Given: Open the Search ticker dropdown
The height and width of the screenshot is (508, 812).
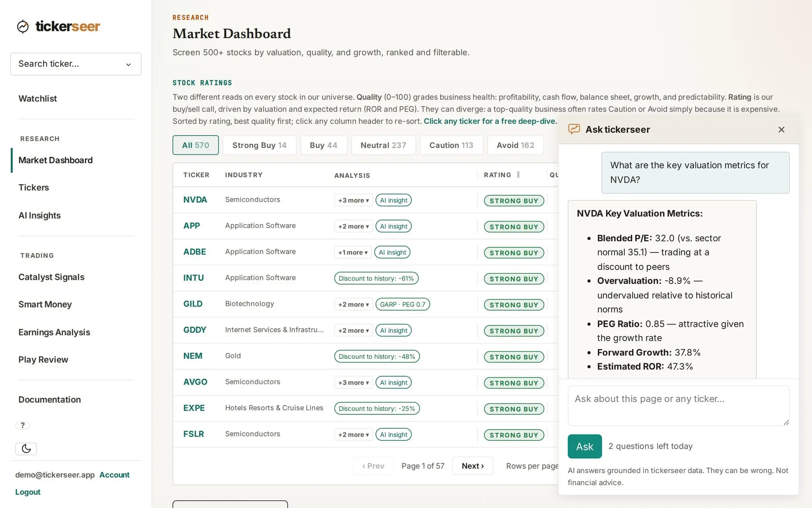Looking at the screenshot, I should pos(76,64).
